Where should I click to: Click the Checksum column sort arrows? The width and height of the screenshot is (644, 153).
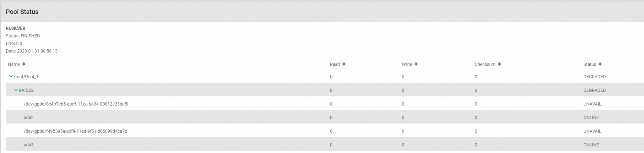coord(499,64)
